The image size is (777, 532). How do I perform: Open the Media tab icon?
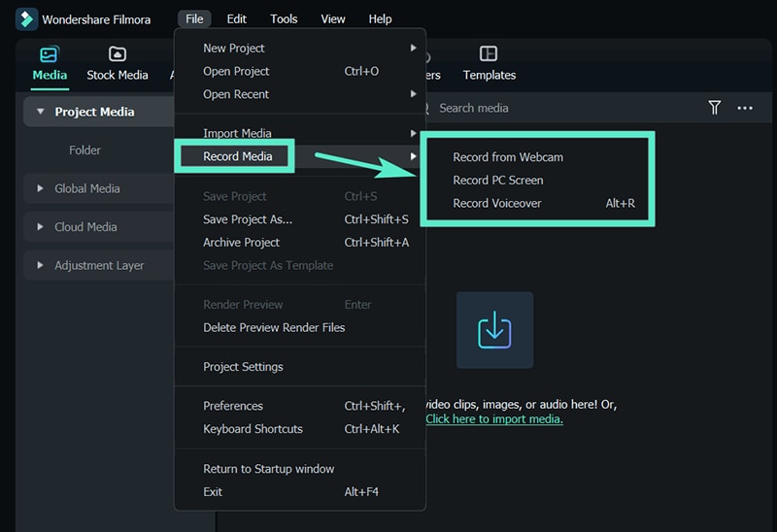49,54
